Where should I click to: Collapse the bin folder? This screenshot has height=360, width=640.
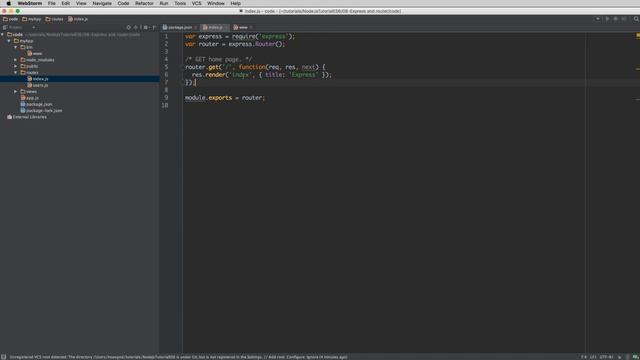(16, 47)
